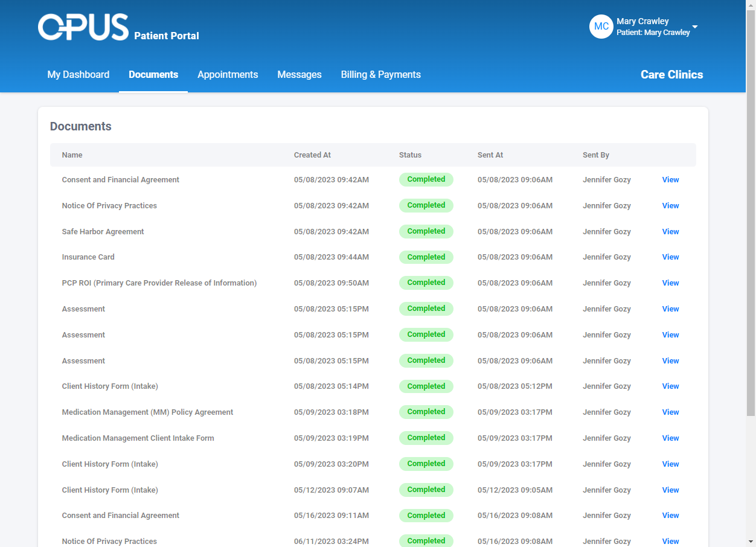Click the scrollbar up arrow
Viewport: 756px width, 547px height.
coord(751,5)
